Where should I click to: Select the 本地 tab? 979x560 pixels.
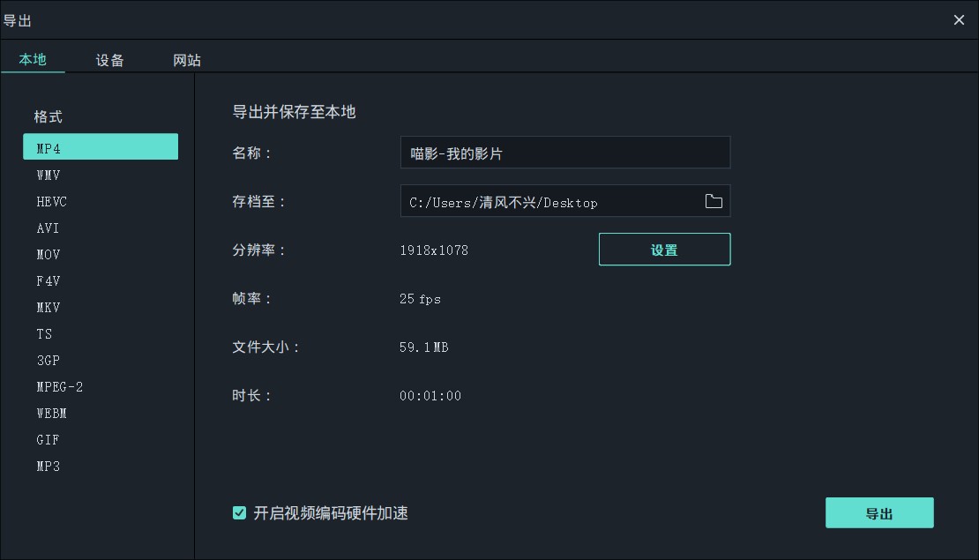[34, 59]
